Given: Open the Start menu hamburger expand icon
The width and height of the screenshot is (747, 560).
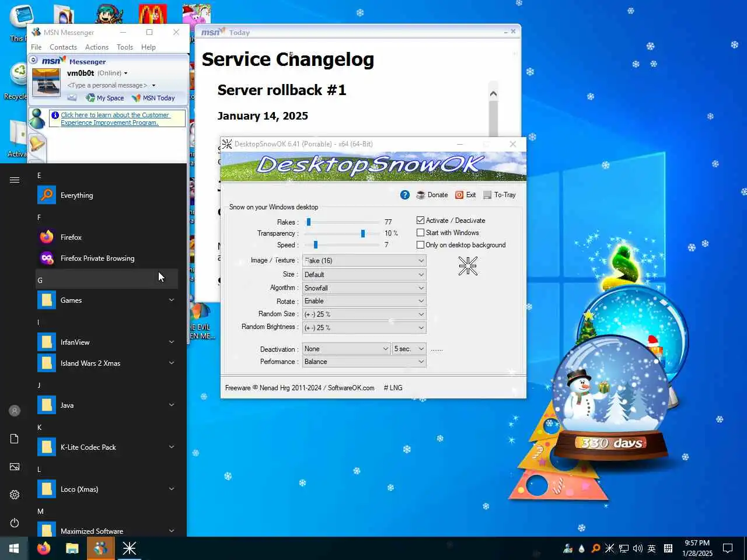Looking at the screenshot, I should click(x=15, y=180).
